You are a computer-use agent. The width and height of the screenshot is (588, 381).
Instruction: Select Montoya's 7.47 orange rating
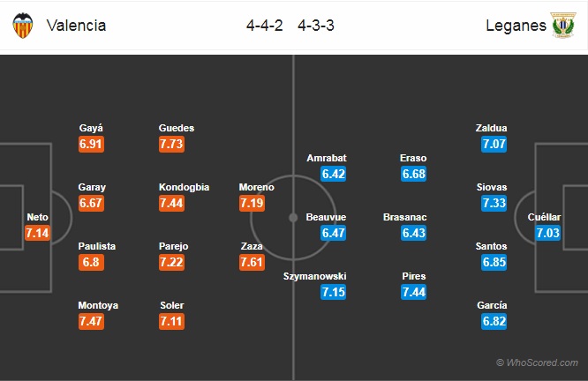[91, 321]
